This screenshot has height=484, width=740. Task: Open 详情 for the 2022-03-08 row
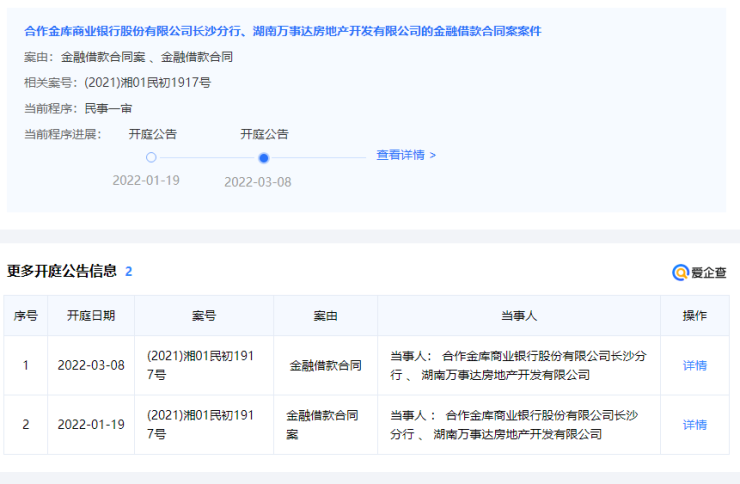point(695,366)
